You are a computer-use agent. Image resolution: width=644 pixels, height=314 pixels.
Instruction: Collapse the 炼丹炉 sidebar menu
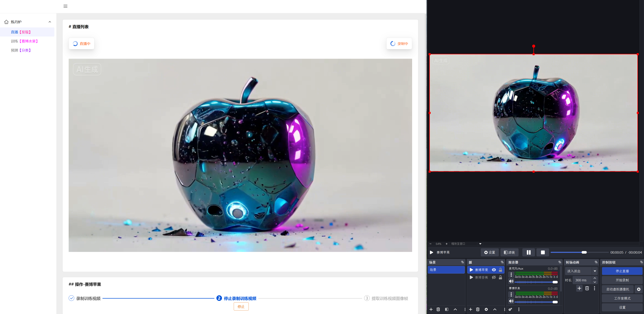pos(50,22)
